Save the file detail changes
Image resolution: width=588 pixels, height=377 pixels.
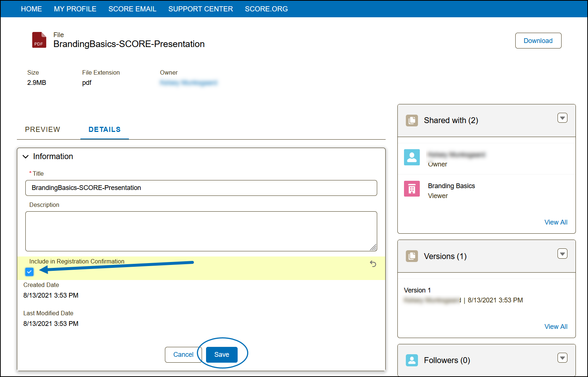point(221,355)
